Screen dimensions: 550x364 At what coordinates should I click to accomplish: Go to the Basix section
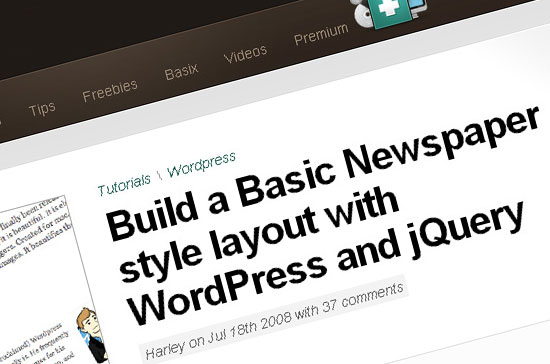pos(181,71)
